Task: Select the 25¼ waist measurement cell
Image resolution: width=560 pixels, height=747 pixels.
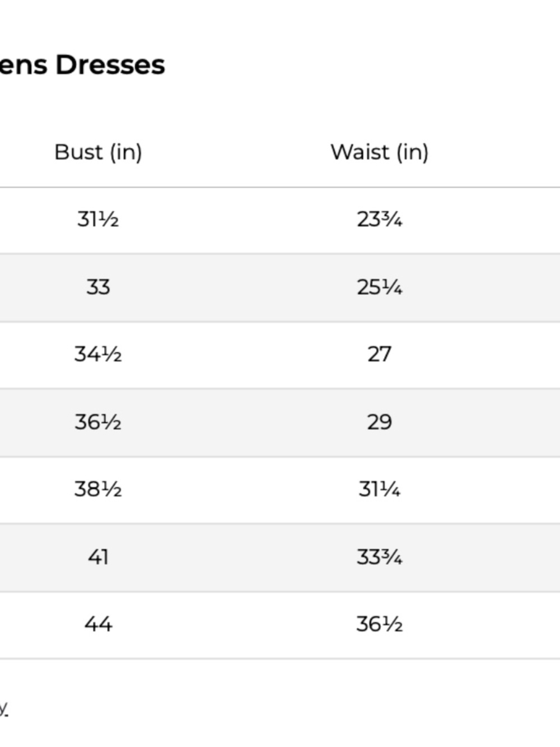Action: 379,287
